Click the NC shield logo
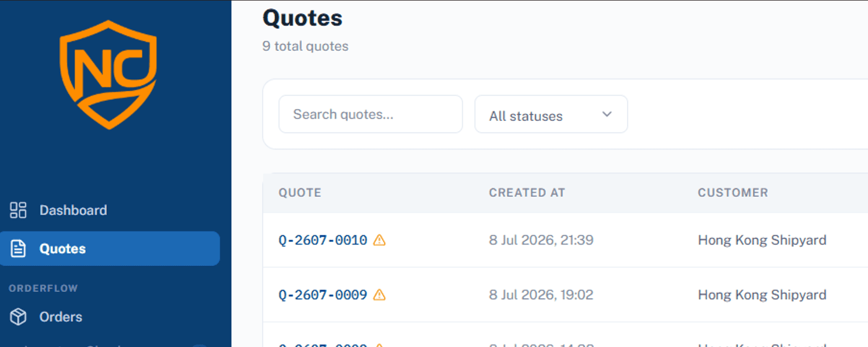 pyautogui.click(x=108, y=75)
